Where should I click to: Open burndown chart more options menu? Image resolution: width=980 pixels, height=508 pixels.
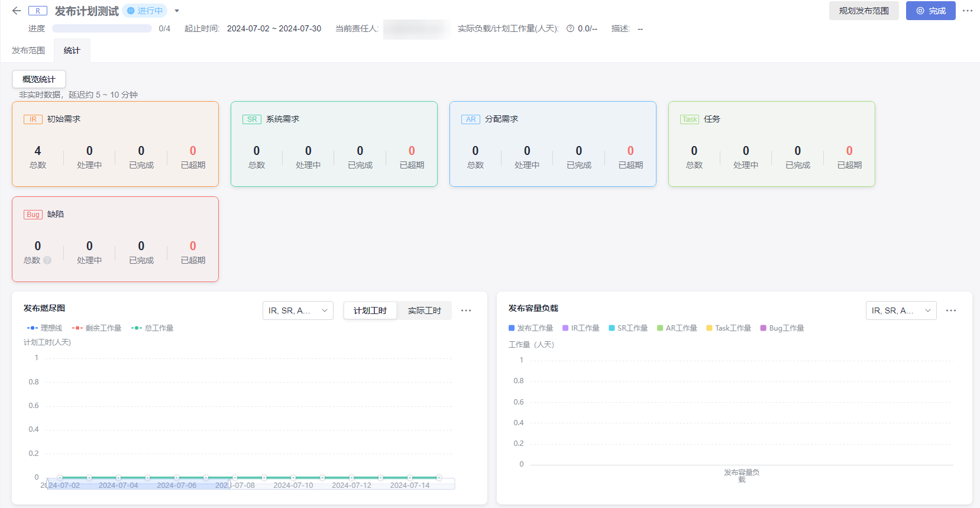tap(466, 310)
